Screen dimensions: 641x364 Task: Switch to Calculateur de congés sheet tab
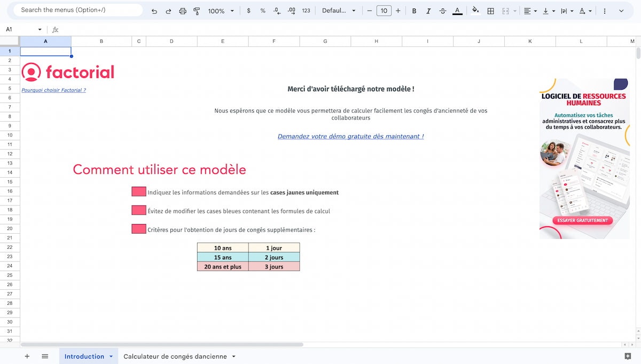point(175,357)
